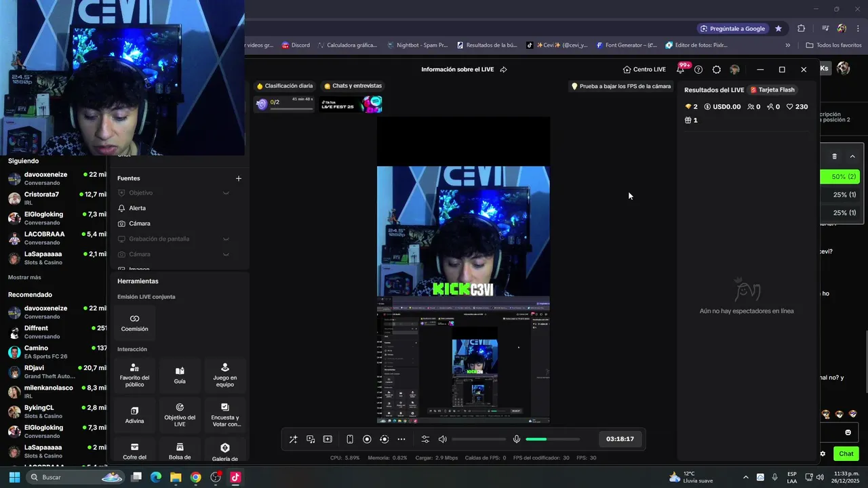This screenshot has height=488, width=868.
Task: Open the help question mark icon
Action: click(698, 70)
